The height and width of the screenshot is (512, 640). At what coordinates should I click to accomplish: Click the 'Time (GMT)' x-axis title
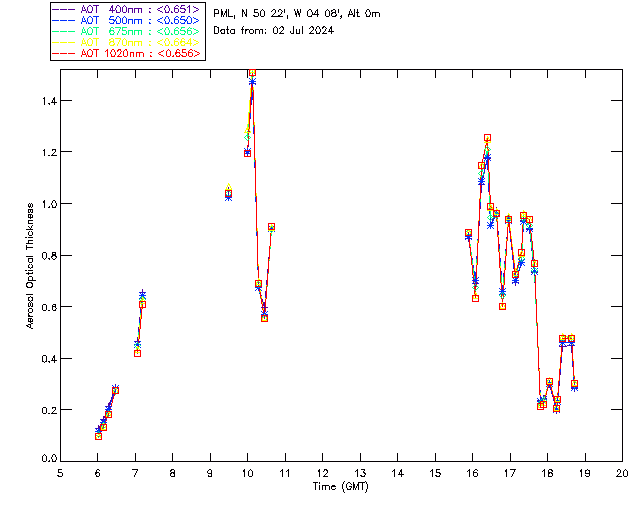pyautogui.click(x=340, y=486)
